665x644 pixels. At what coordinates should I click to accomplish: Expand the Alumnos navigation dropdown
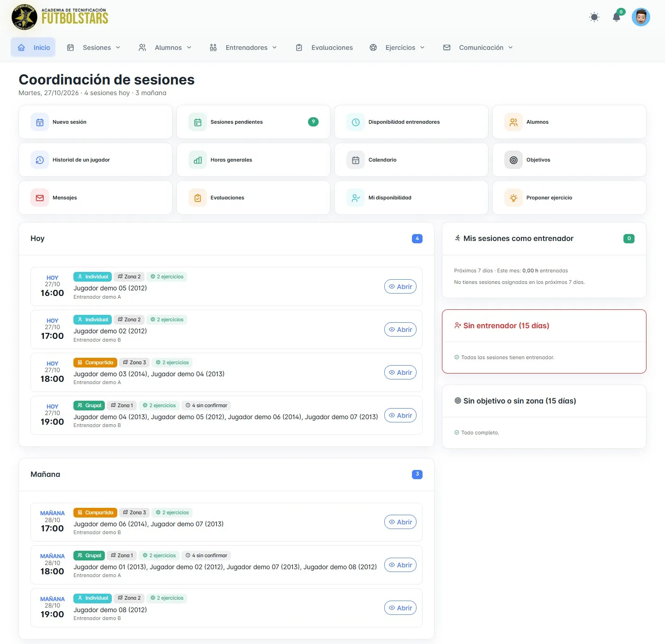click(165, 48)
